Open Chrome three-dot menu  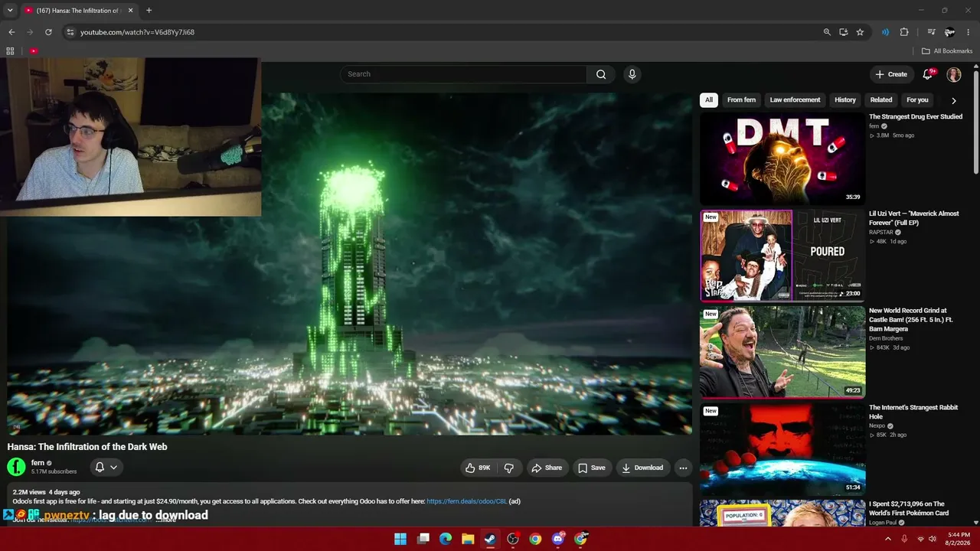[x=969, y=32]
